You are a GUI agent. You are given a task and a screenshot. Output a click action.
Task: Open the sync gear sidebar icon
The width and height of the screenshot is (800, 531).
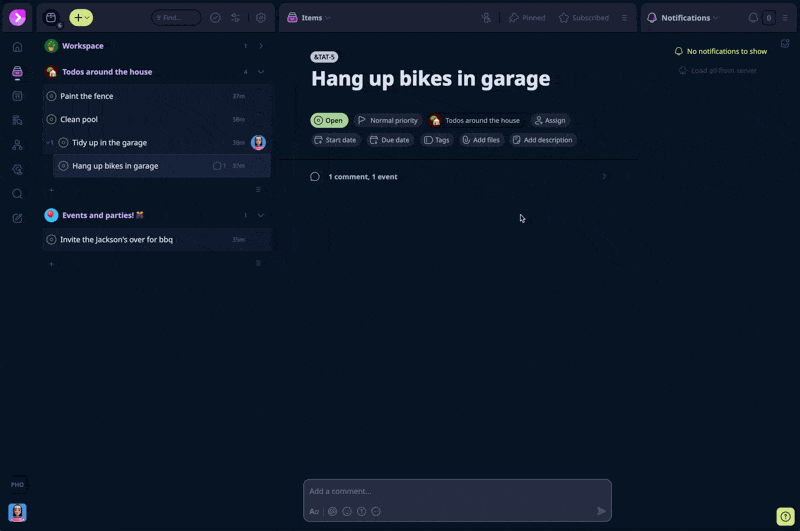click(17, 169)
